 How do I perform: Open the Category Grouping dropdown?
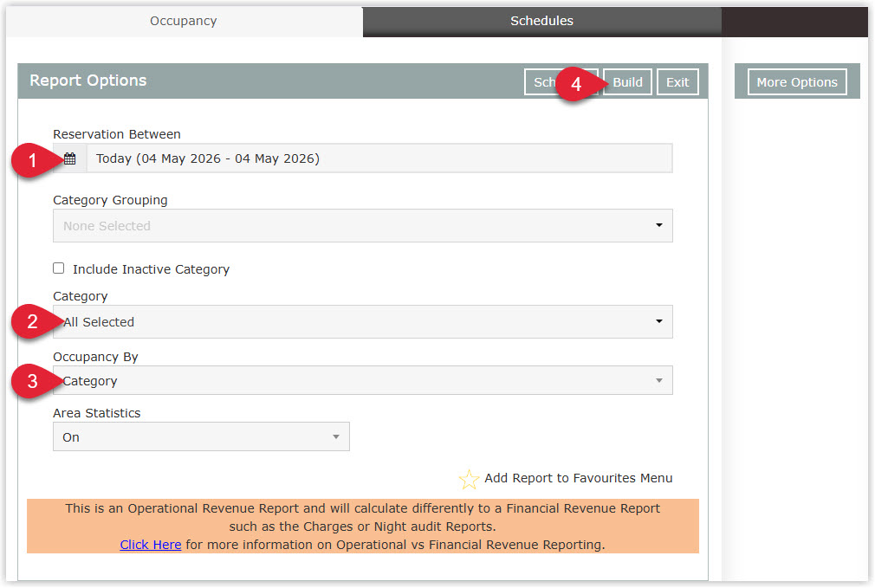pos(363,226)
